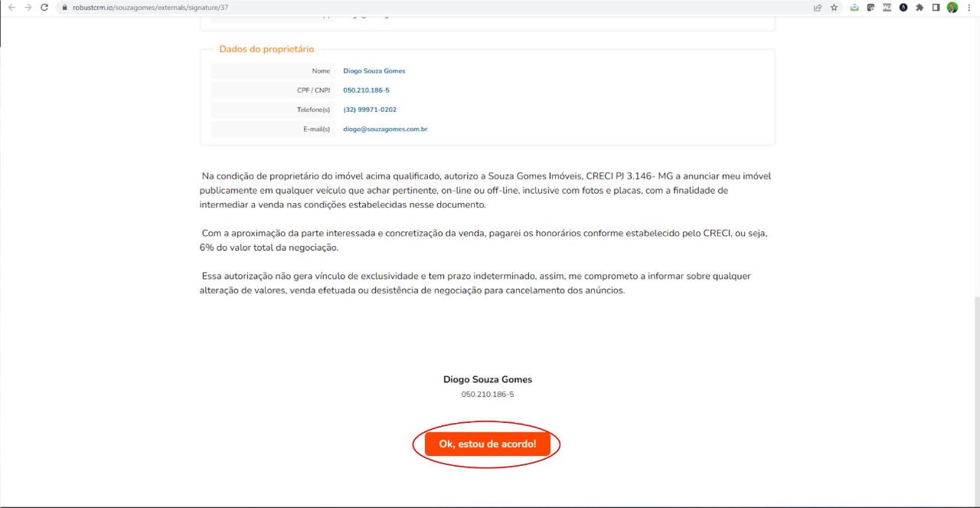This screenshot has width=980, height=508.
Task: Reload the page with the refresh icon
Action: click(44, 8)
